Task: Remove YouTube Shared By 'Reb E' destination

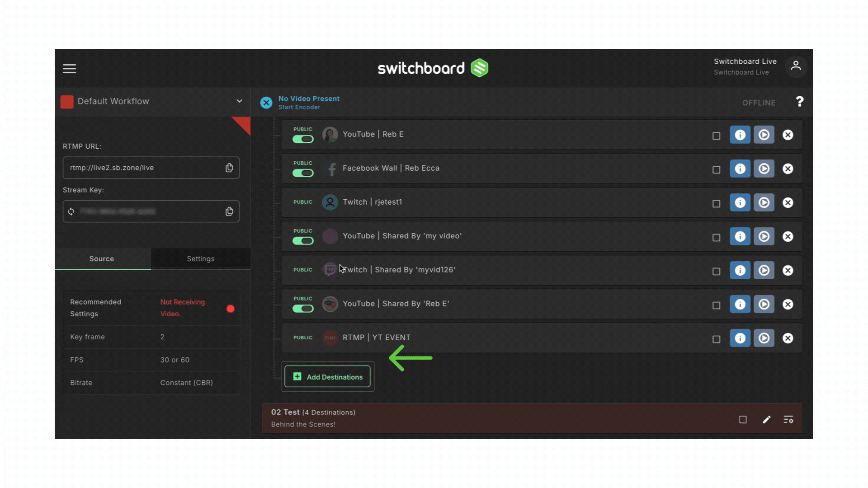Action: coord(788,304)
